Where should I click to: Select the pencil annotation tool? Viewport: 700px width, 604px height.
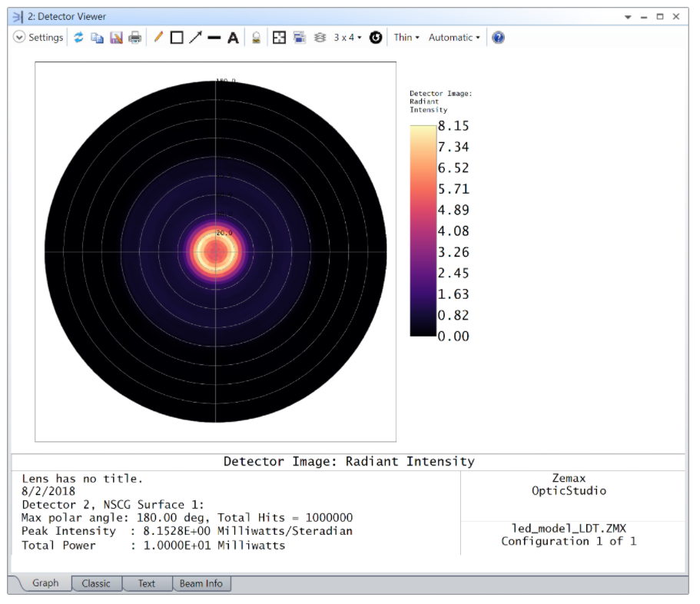tap(158, 38)
